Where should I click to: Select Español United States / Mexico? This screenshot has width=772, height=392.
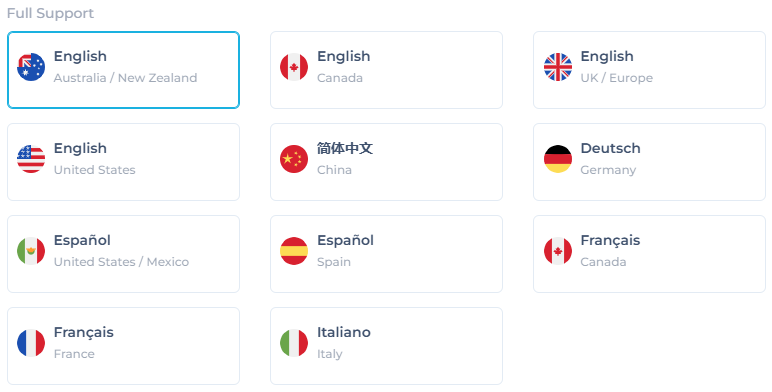pyautogui.click(x=124, y=254)
